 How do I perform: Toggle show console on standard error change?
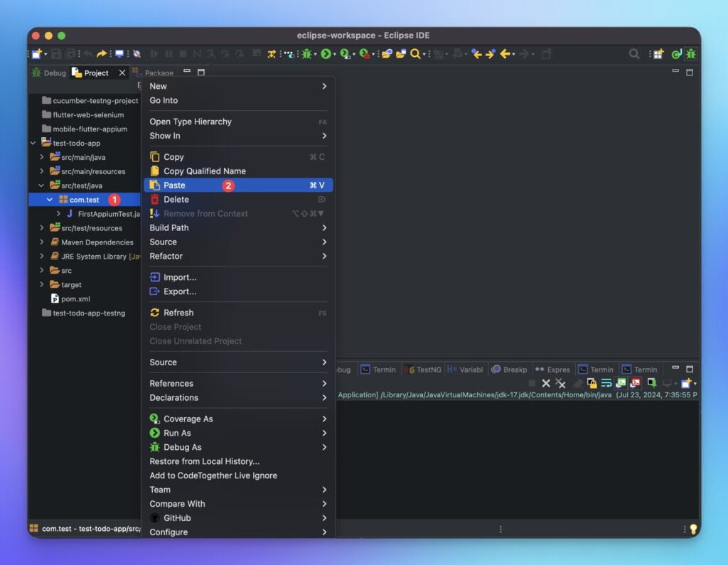pyautogui.click(x=635, y=383)
